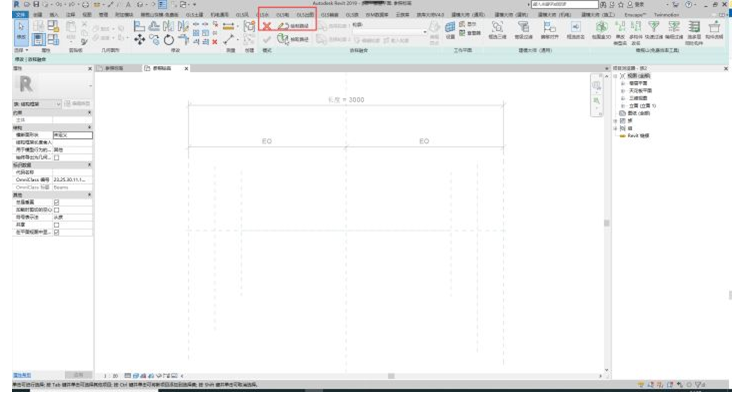
Task: Collapse the Identity Data section in Properties
Action: [89, 165]
